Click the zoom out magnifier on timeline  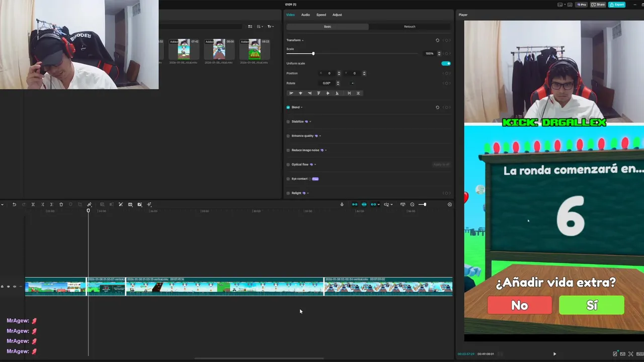tap(412, 204)
